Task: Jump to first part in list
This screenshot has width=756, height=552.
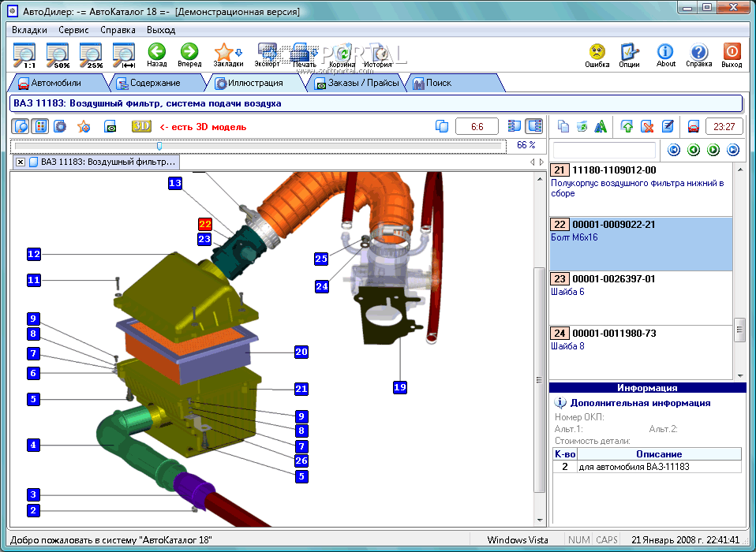Action: (674, 150)
